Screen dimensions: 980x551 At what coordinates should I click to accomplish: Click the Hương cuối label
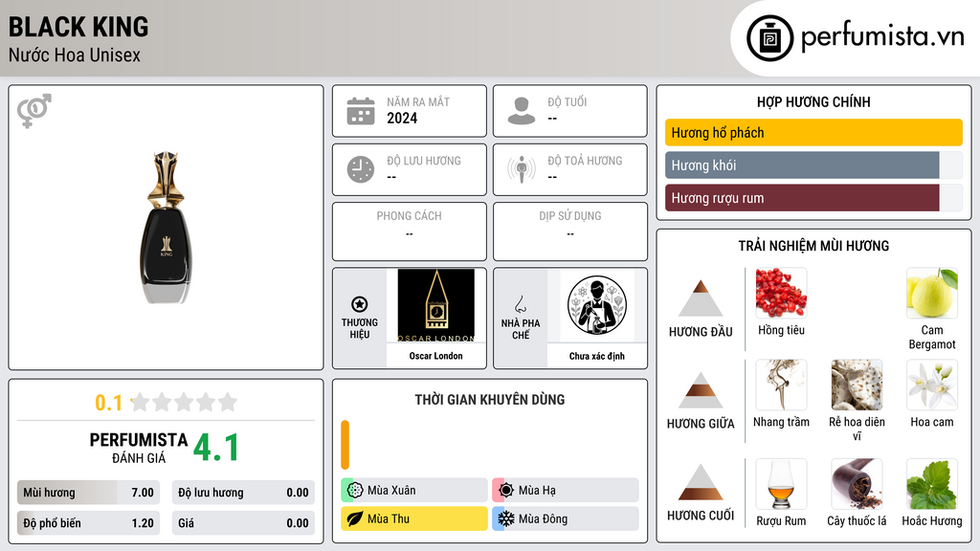click(701, 516)
